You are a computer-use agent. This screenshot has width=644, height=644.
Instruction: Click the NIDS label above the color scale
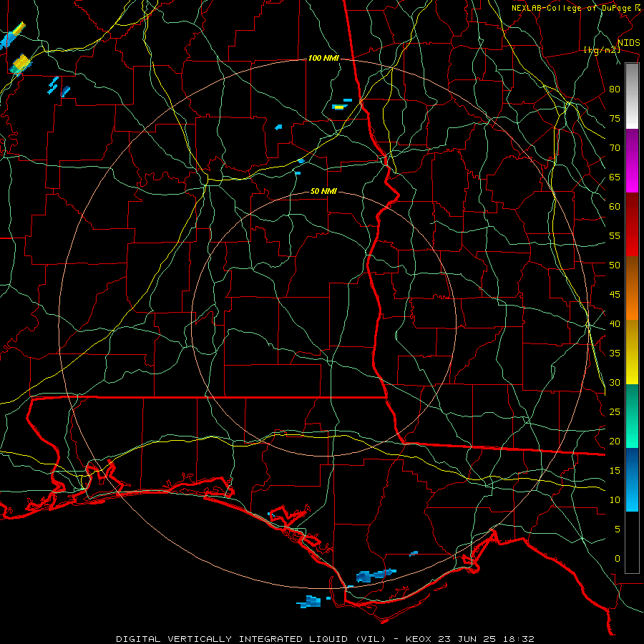click(628, 43)
